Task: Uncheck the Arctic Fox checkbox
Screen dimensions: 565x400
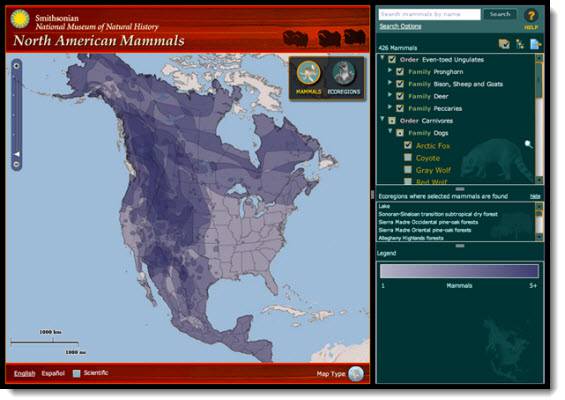Action: click(x=408, y=145)
